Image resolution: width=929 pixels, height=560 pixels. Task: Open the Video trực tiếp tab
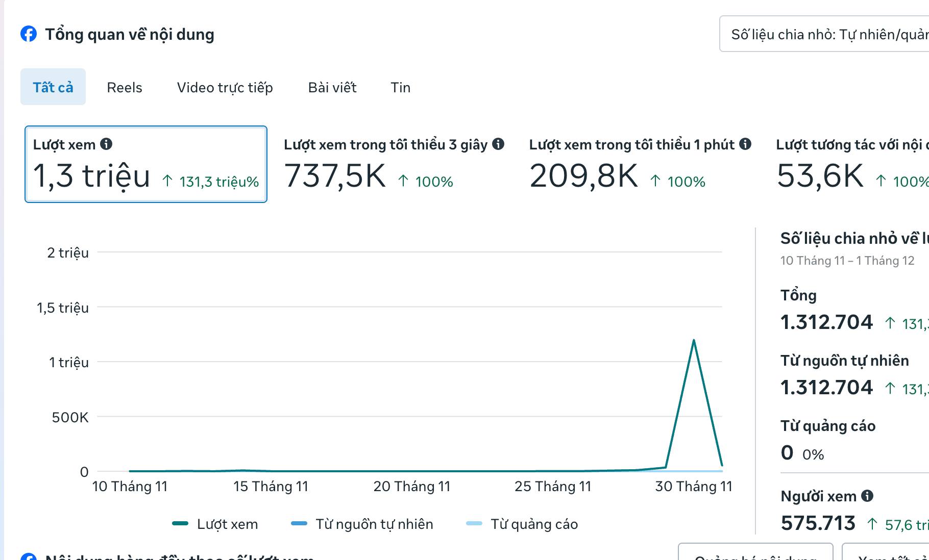point(225,87)
